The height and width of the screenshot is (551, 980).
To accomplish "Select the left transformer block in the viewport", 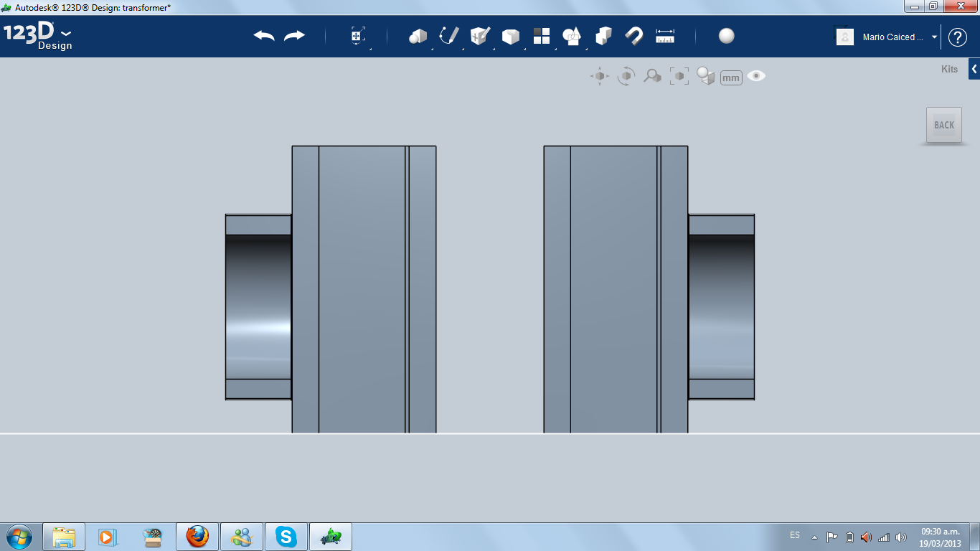I will [364, 289].
